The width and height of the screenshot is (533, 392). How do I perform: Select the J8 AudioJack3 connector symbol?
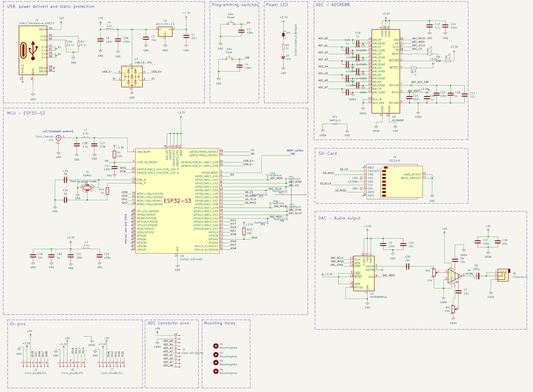[503, 275]
